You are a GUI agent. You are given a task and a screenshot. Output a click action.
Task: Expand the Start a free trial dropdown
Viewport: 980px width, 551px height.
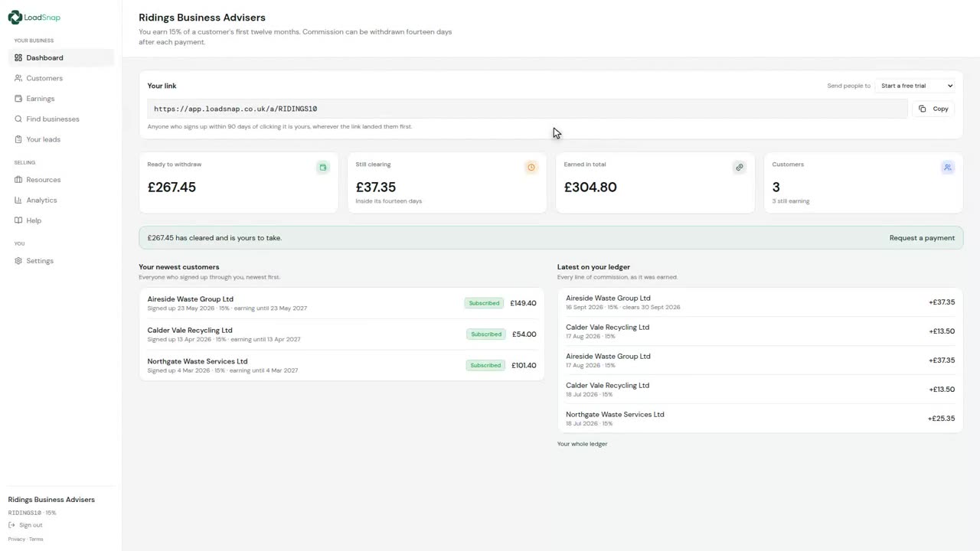click(x=916, y=86)
